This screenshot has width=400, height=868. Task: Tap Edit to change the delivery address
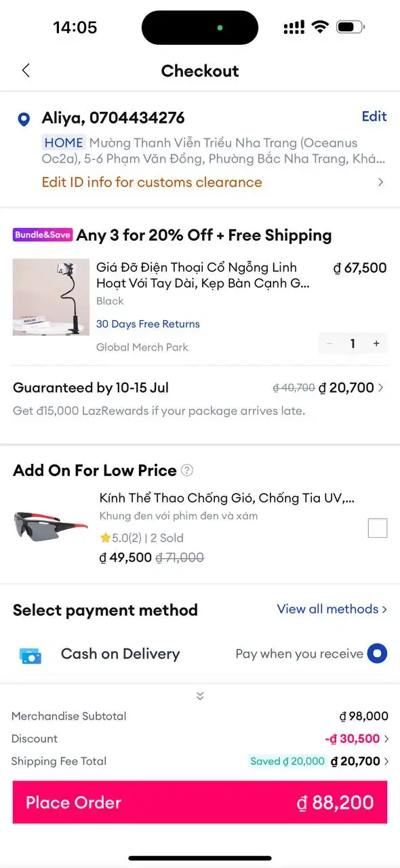point(374,117)
